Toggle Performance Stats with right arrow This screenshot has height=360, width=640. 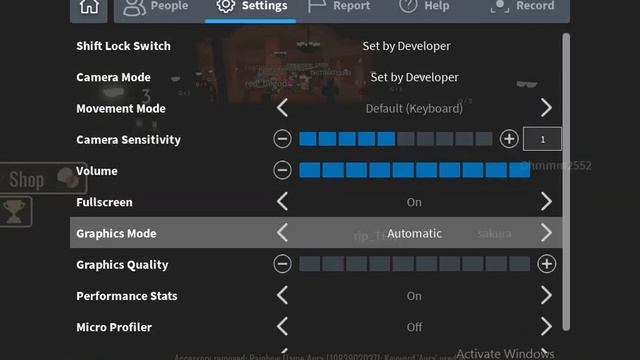pyautogui.click(x=546, y=296)
